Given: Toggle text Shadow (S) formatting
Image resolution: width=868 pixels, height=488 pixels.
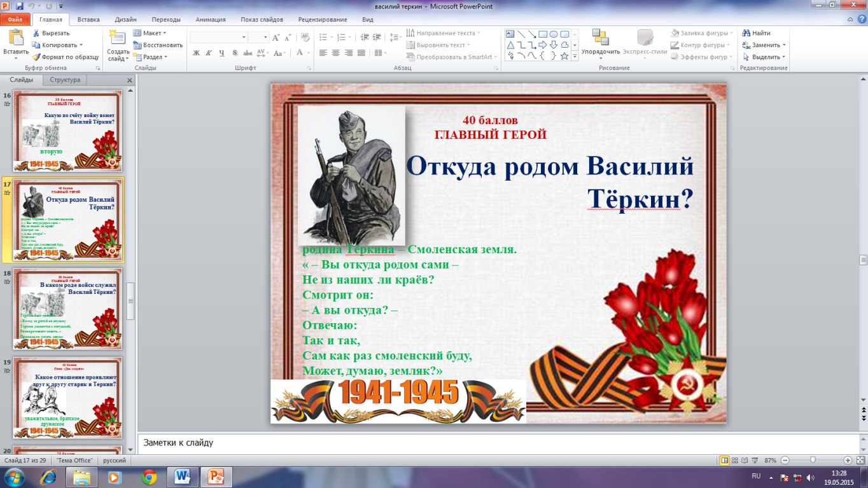Looking at the screenshot, I should pyautogui.click(x=234, y=53).
